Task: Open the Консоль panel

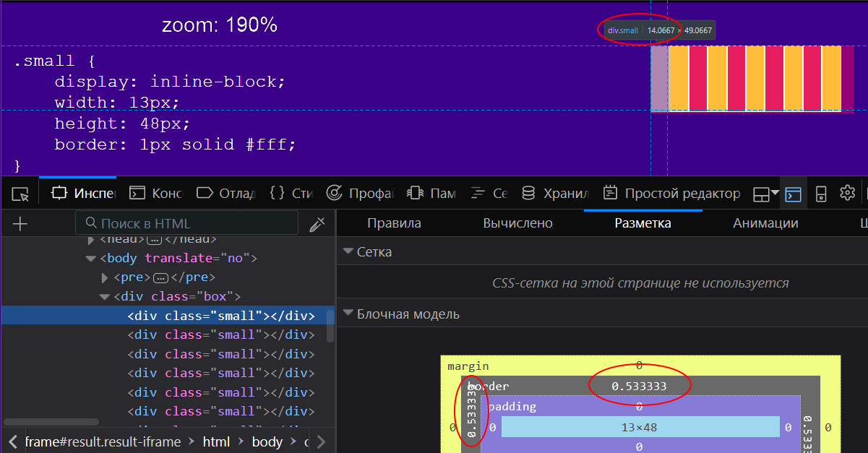Action: click(x=156, y=194)
